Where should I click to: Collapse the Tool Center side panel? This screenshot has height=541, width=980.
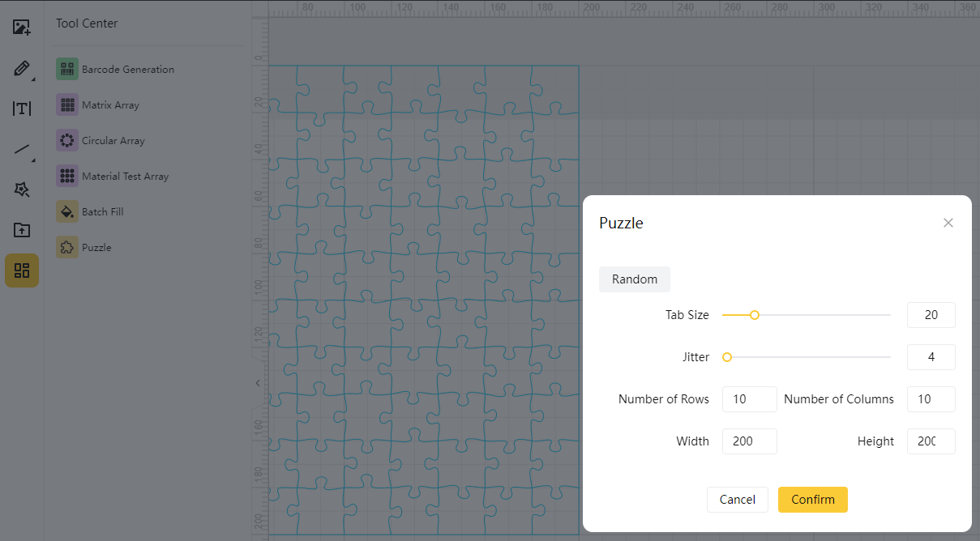pos(258,383)
